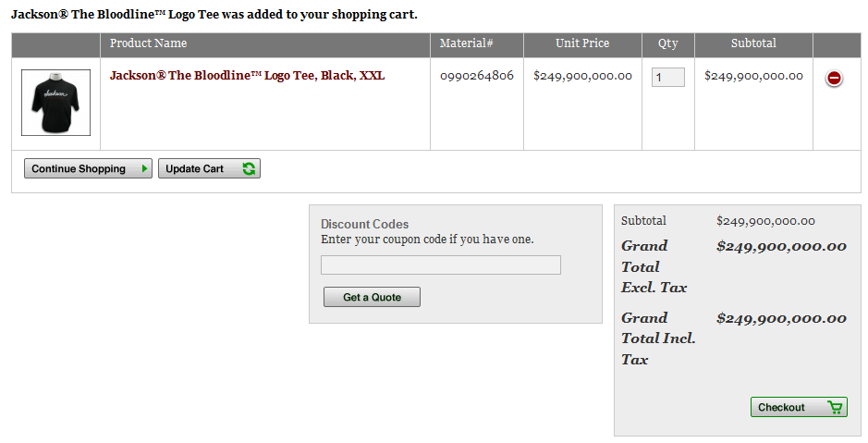This screenshot has height=443, width=868.
Task: Click the Update Cart button label
Action: (194, 169)
